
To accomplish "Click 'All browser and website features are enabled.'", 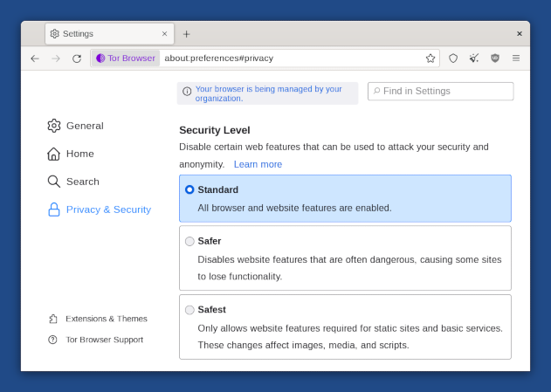I will (294, 208).
